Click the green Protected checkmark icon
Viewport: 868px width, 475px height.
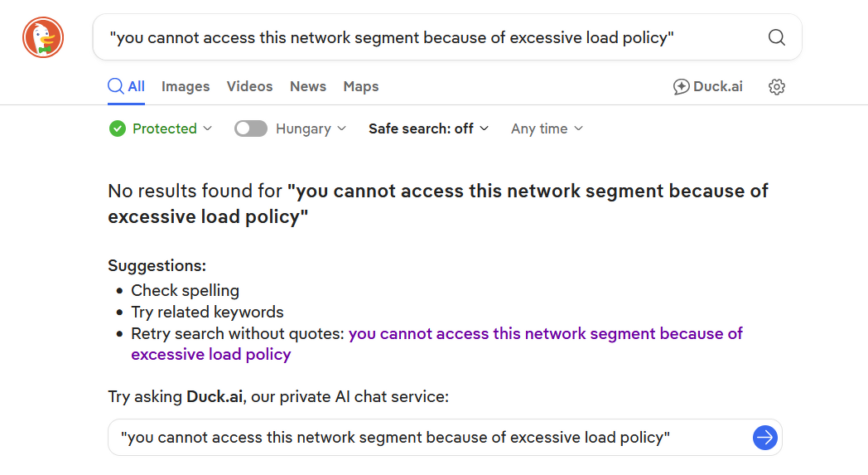118,128
